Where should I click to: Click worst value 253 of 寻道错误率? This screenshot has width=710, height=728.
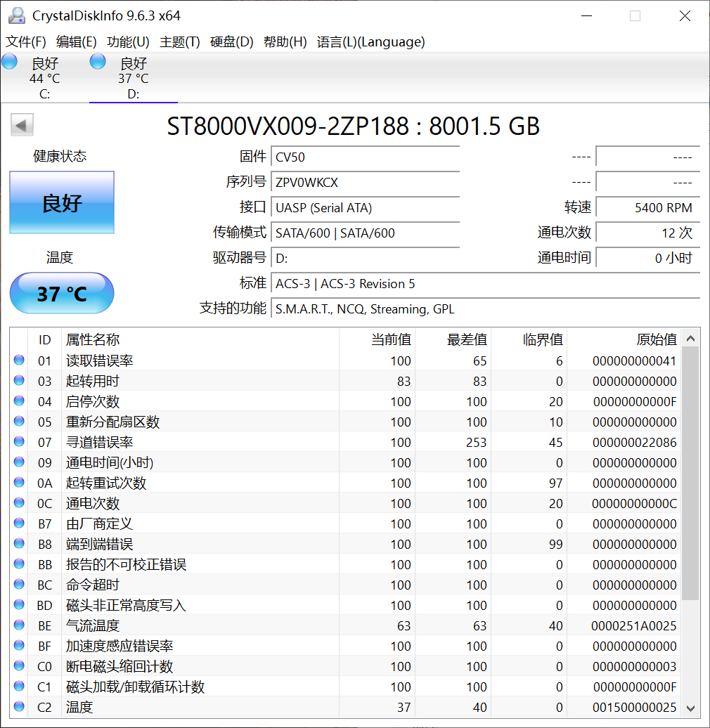click(477, 443)
